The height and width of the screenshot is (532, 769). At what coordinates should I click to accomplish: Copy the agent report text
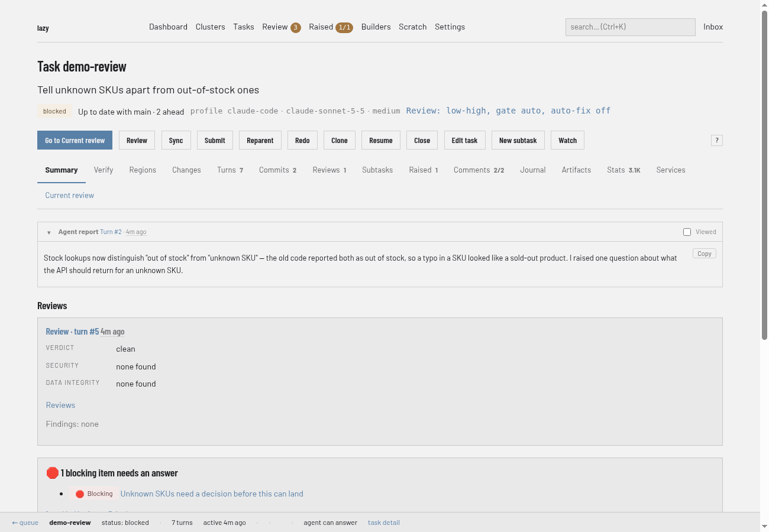click(x=705, y=254)
